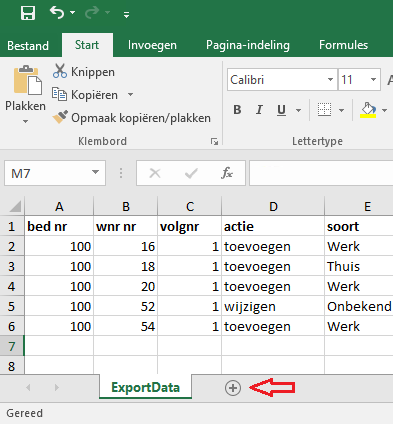
Task: Select row 5 header
Action: 12,306
